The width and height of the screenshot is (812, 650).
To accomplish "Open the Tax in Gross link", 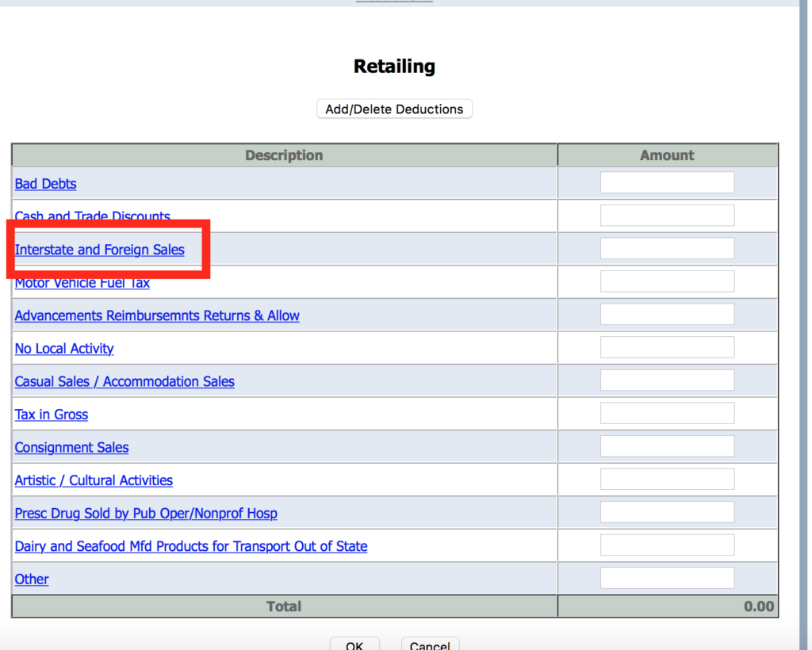I will point(52,415).
